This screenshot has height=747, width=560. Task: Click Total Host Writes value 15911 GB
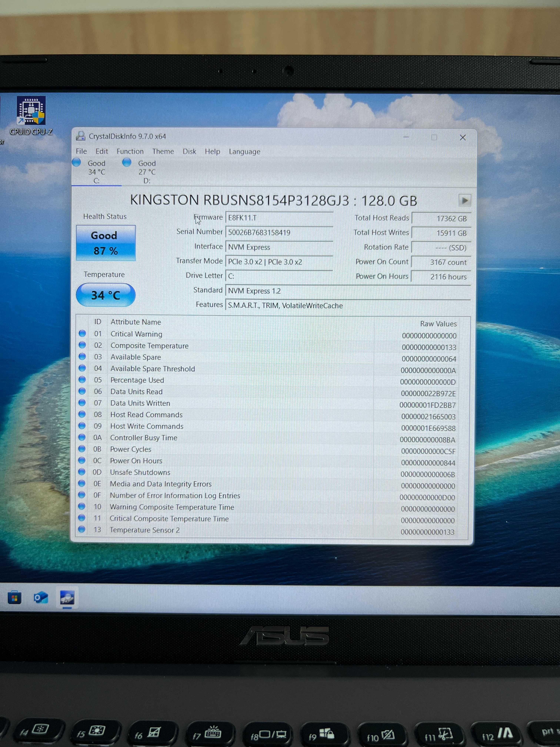[x=441, y=233]
